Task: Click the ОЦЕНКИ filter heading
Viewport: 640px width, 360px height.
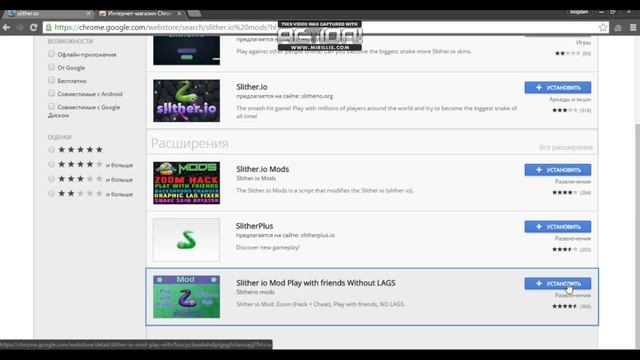Action: point(60,137)
